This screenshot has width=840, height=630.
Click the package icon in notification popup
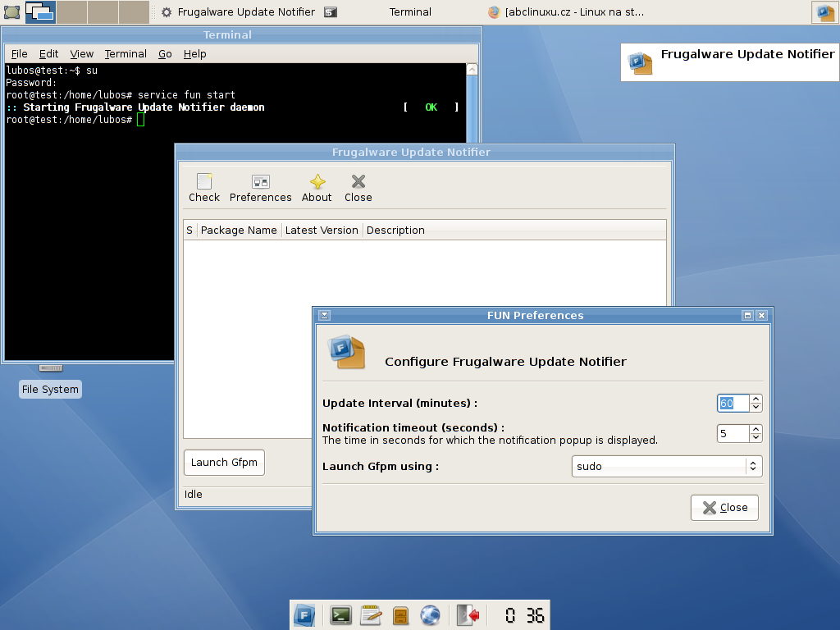(x=640, y=62)
